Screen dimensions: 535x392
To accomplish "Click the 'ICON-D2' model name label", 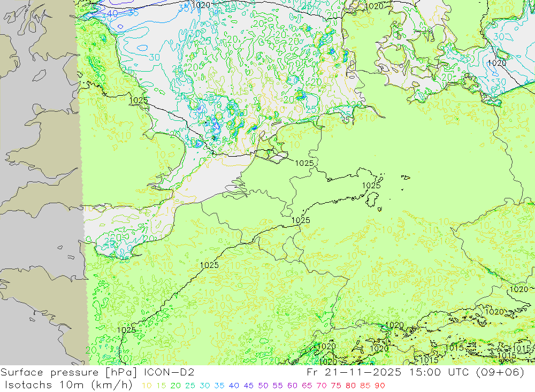I will tap(169, 372).
